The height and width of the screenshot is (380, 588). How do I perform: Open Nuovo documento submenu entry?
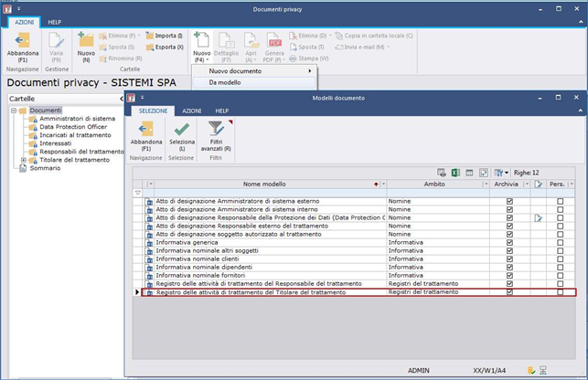(x=254, y=71)
